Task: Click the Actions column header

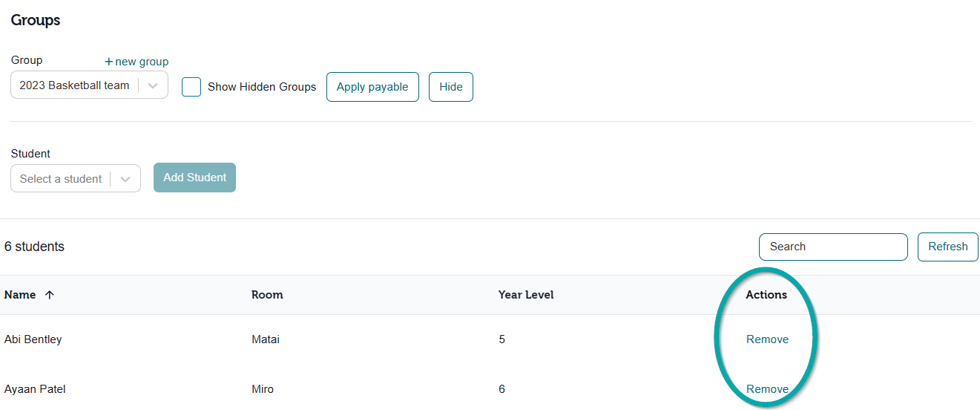Action: point(766,295)
